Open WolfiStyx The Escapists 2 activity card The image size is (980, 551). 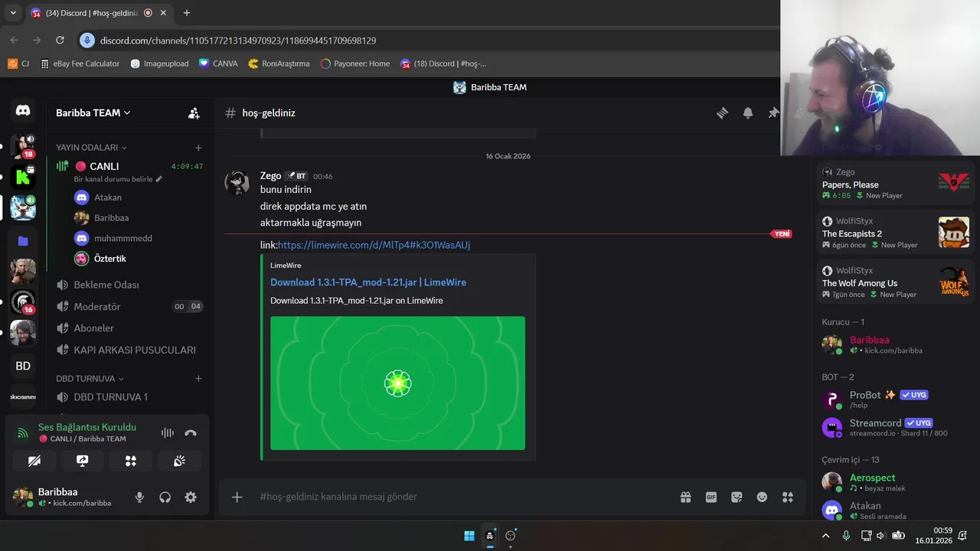(x=895, y=232)
